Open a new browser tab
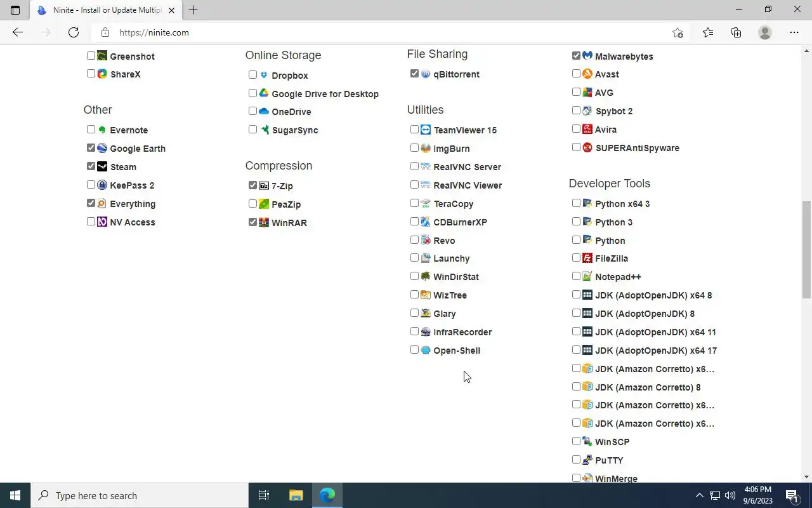The width and height of the screenshot is (812, 508). [193, 10]
